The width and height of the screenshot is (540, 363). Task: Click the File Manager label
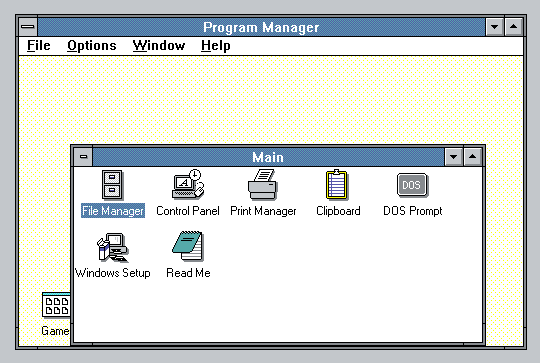tap(113, 211)
